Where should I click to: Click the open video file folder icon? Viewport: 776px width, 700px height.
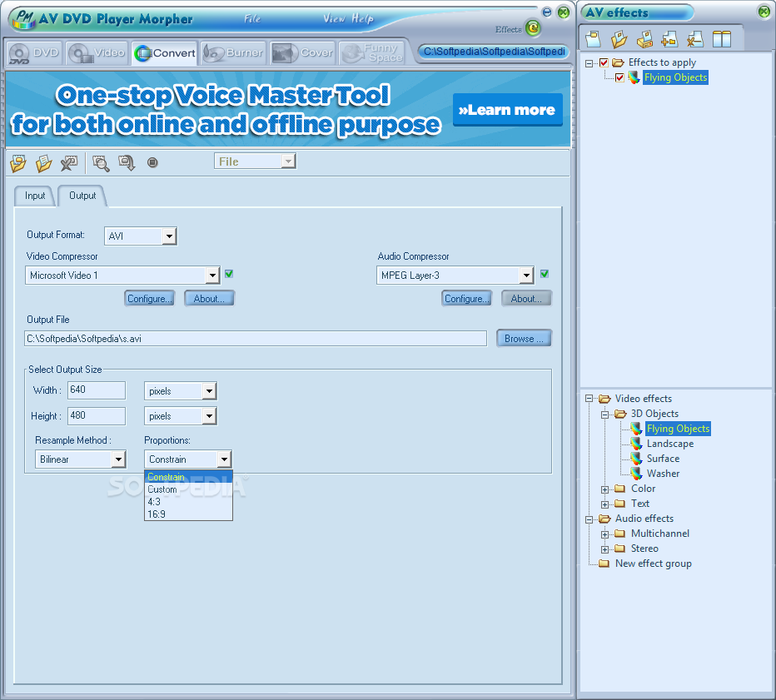tap(18, 163)
